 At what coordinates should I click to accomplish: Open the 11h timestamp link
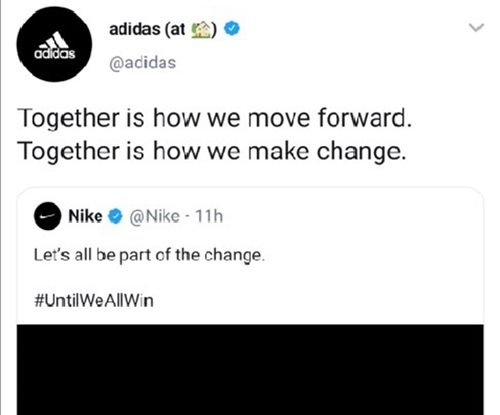pos(209,216)
